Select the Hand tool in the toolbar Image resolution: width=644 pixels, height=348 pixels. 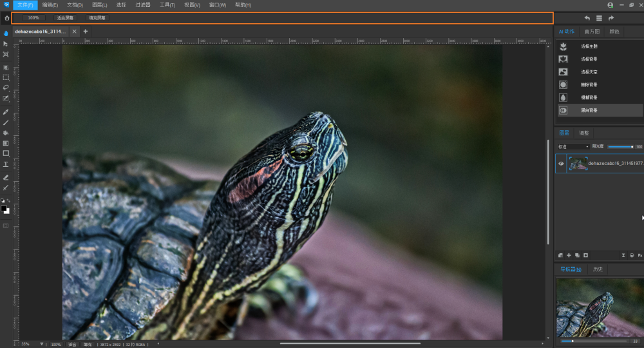coord(6,33)
